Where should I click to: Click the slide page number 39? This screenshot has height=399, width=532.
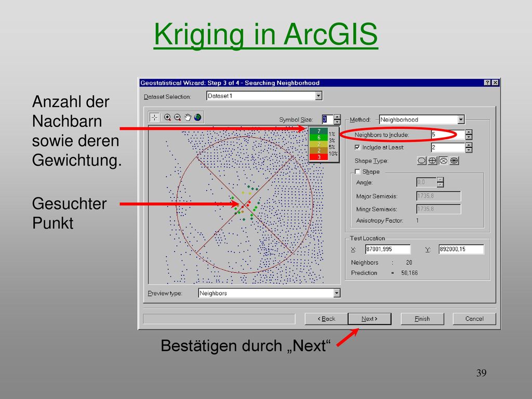pyautogui.click(x=481, y=373)
